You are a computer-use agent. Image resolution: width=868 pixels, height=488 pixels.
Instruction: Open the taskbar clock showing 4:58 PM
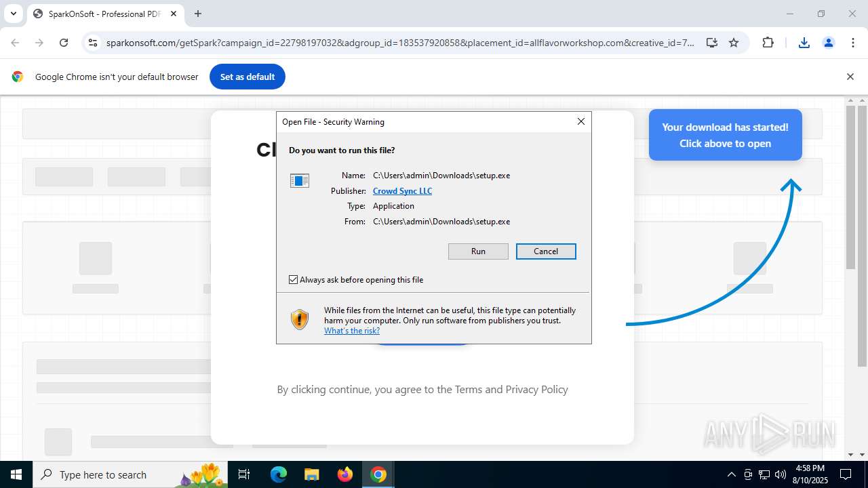tap(810, 474)
